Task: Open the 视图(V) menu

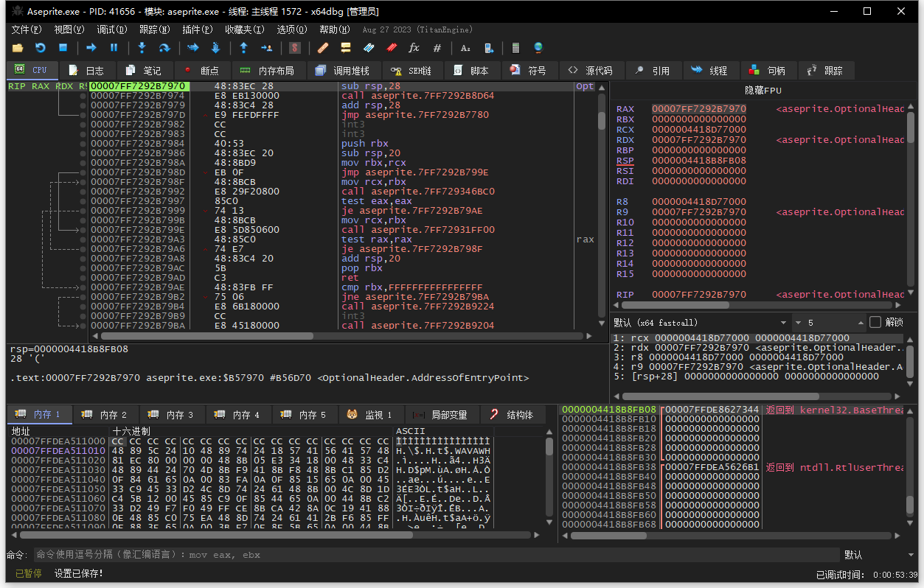Action: coord(69,29)
